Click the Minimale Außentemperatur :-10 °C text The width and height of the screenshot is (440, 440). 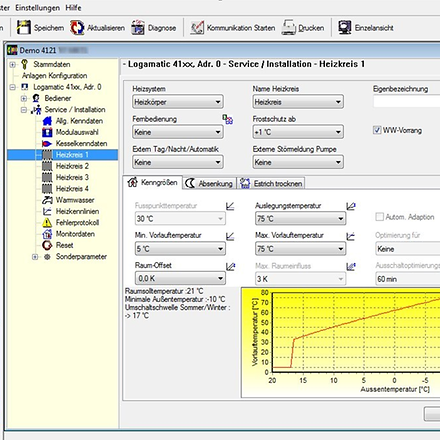tap(175, 299)
